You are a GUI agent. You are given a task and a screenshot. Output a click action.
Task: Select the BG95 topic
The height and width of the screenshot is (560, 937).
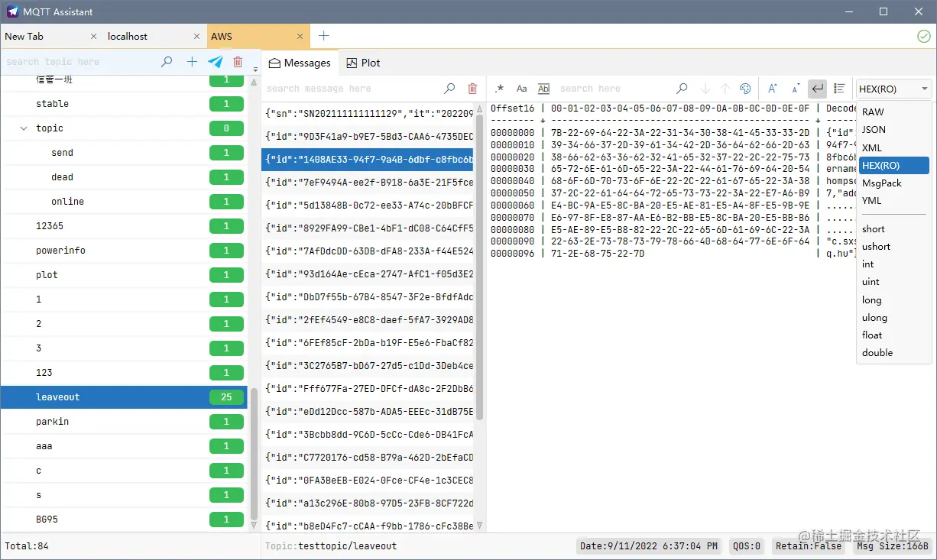point(124,520)
